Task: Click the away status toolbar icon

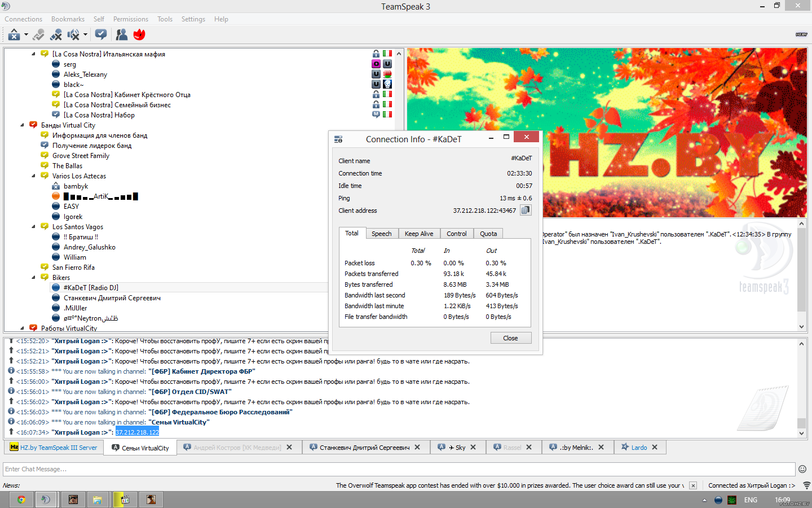Action: [15, 35]
